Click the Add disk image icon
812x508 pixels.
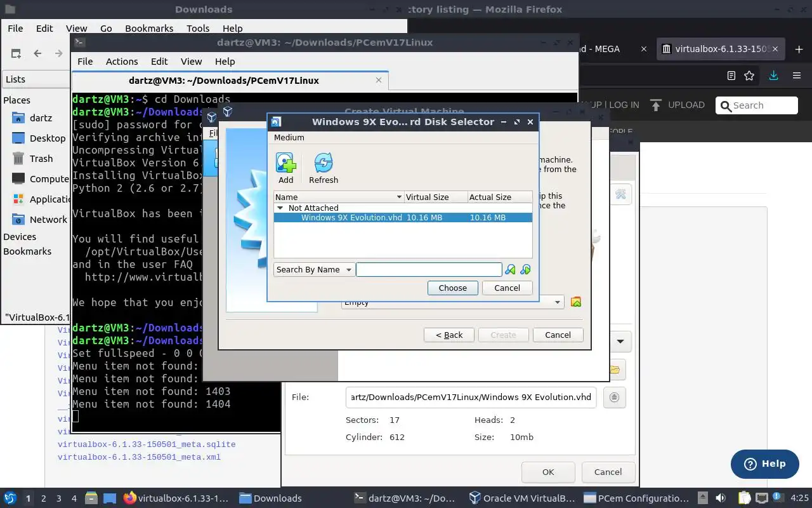285,163
